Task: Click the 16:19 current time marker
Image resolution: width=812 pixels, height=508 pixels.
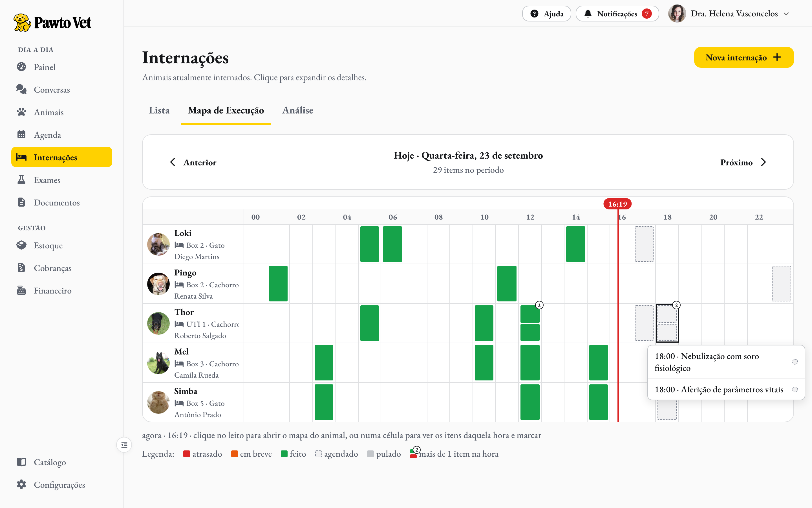Action: point(617,204)
